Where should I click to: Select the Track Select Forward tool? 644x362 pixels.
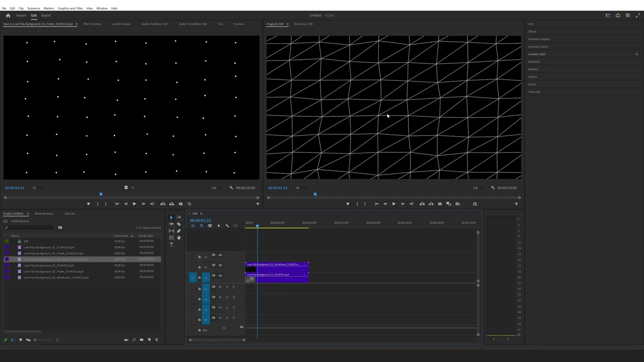click(x=179, y=217)
